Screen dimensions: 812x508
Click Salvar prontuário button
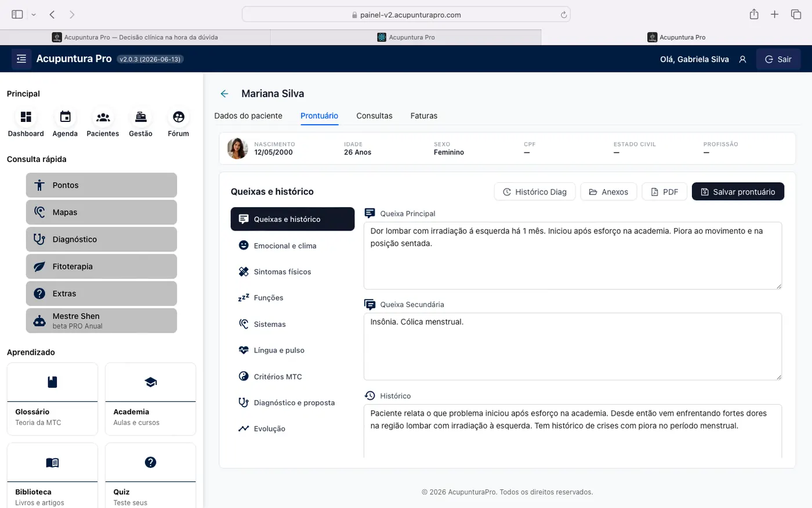(x=738, y=192)
